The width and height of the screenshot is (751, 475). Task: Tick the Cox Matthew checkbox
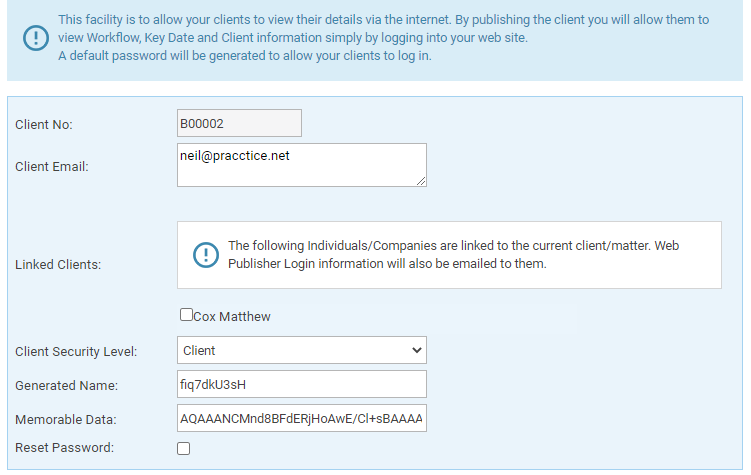[186, 315]
